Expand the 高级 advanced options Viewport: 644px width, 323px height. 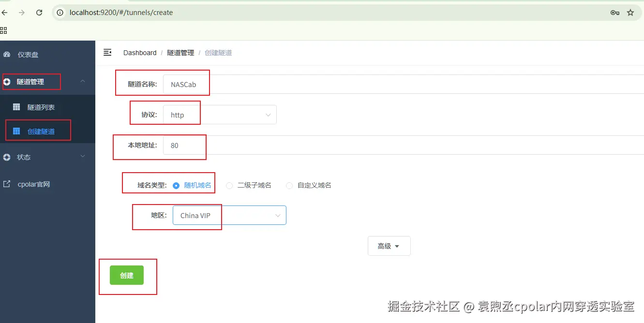tap(389, 246)
